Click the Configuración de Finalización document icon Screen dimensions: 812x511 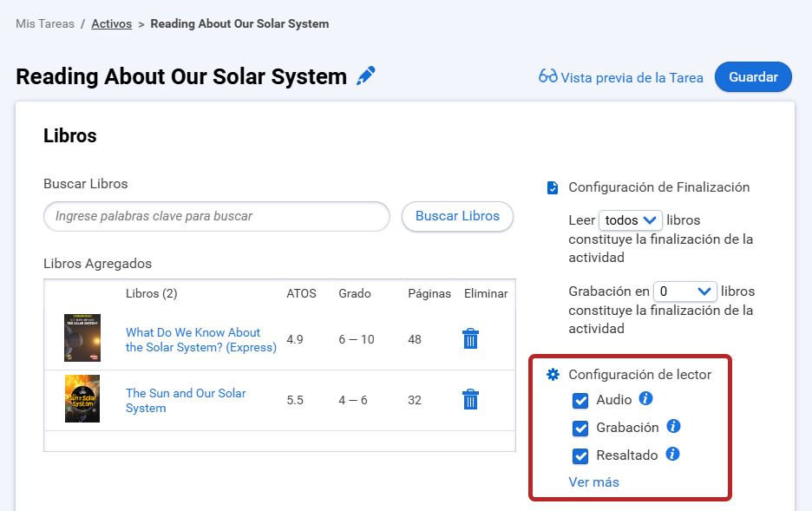point(553,187)
